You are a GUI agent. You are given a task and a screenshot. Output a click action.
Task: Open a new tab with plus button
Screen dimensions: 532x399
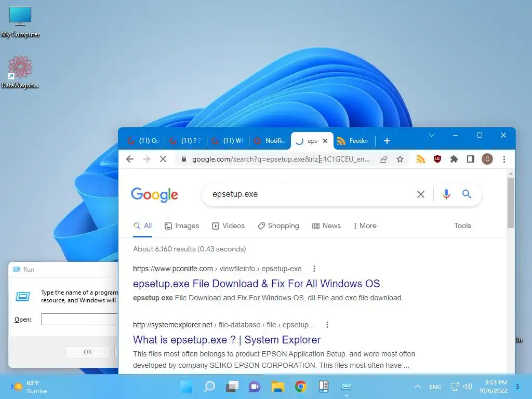point(387,141)
